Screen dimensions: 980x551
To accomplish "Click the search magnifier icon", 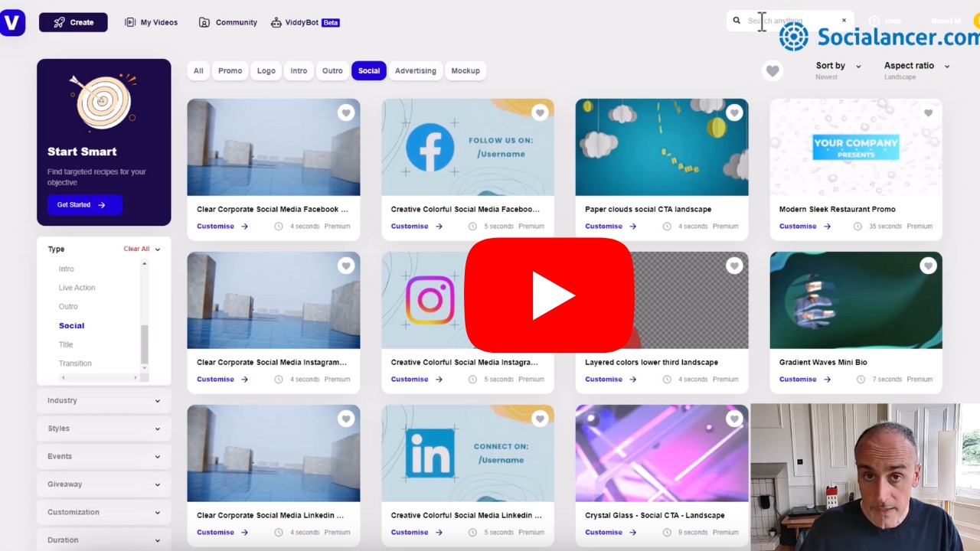I will [737, 21].
